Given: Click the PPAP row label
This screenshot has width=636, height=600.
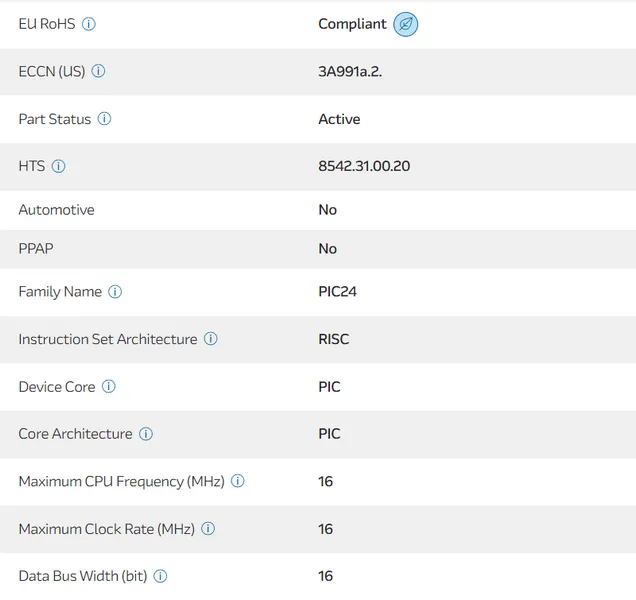Looking at the screenshot, I should pyautogui.click(x=38, y=249).
